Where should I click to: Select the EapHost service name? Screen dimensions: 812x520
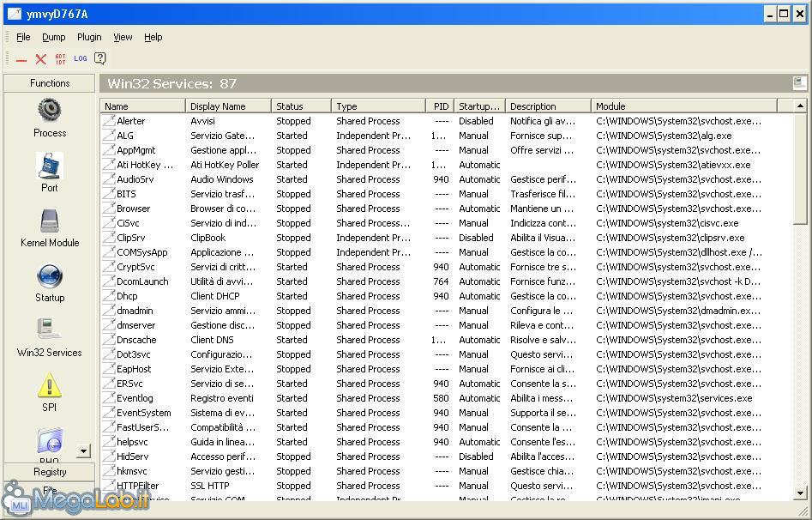(x=134, y=369)
